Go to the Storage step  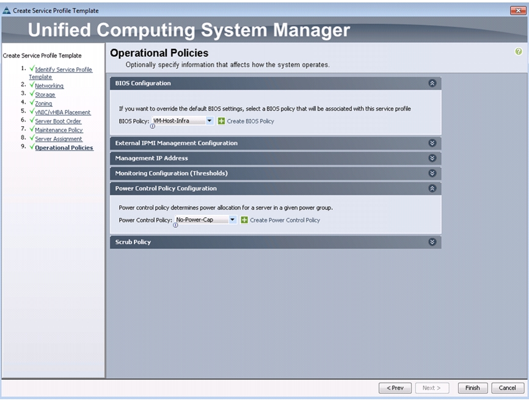click(45, 95)
